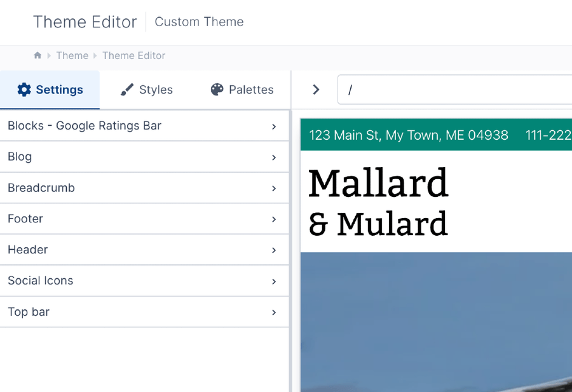
Task: Click the home icon in the breadcrumb
Action: [37, 56]
